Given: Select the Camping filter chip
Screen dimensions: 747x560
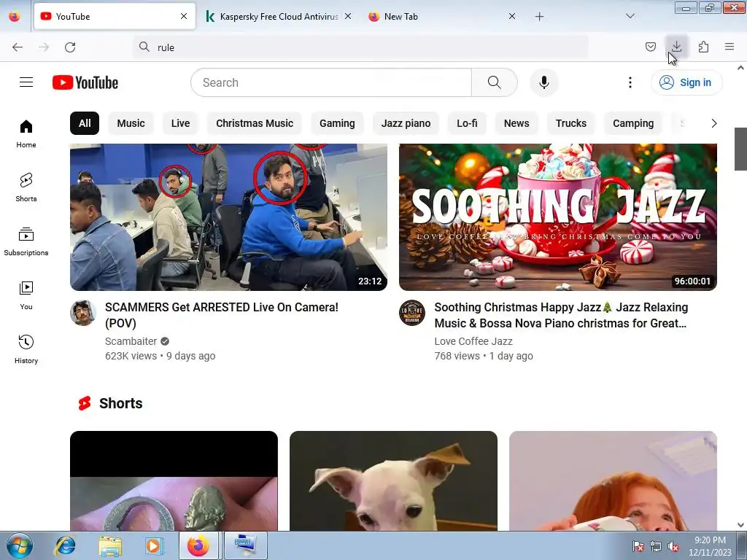Looking at the screenshot, I should [x=633, y=123].
